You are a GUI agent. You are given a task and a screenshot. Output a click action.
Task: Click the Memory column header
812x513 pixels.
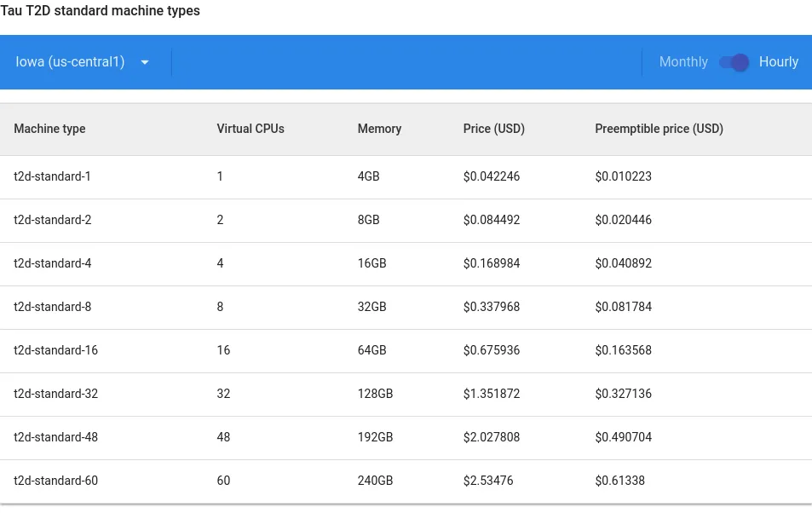(379, 129)
